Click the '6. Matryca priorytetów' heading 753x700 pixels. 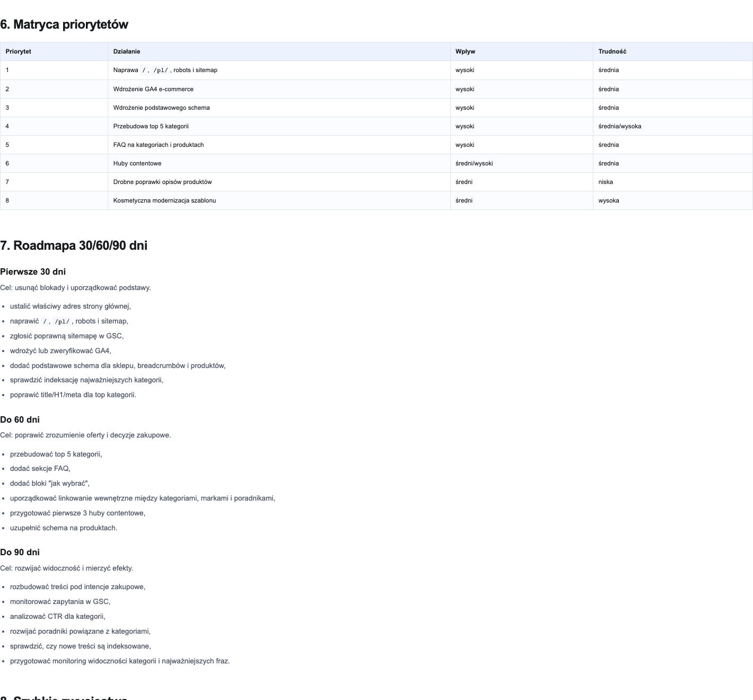pyautogui.click(x=64, y=24)
